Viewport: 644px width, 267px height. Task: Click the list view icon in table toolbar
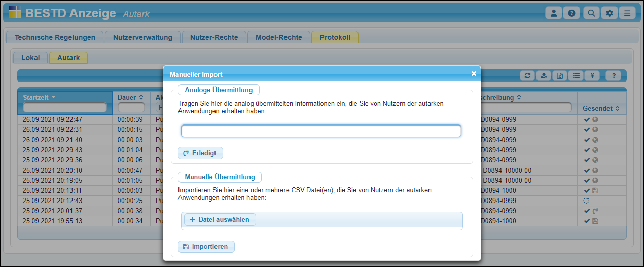pyautogui.click(x=576, y=76)
